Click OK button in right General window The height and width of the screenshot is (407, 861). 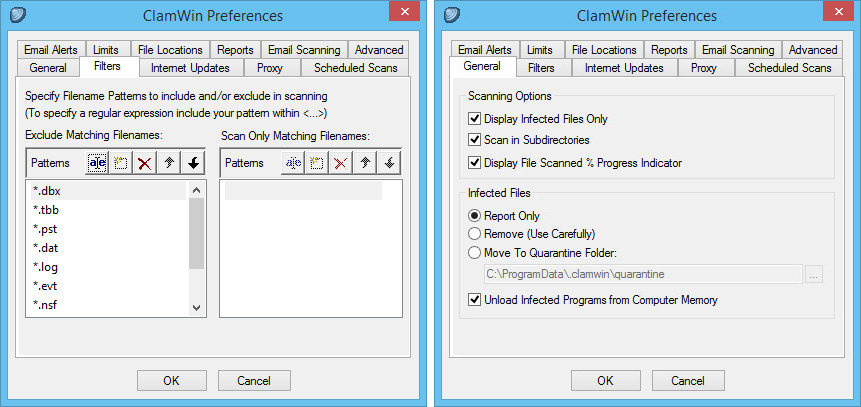606,380
